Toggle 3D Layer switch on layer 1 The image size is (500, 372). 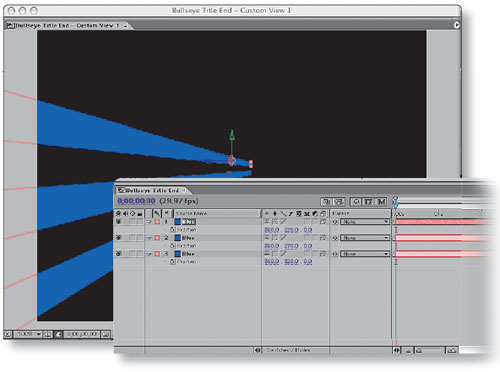(x=323, y=222)
